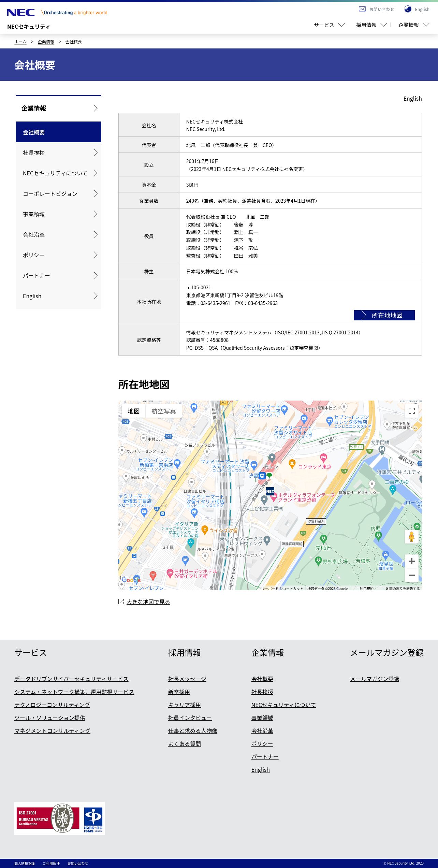The width and height of the screenshot is (438, 868).
Task: Open ツール・ソリューション提供 footer link
Action: [50, 718]
